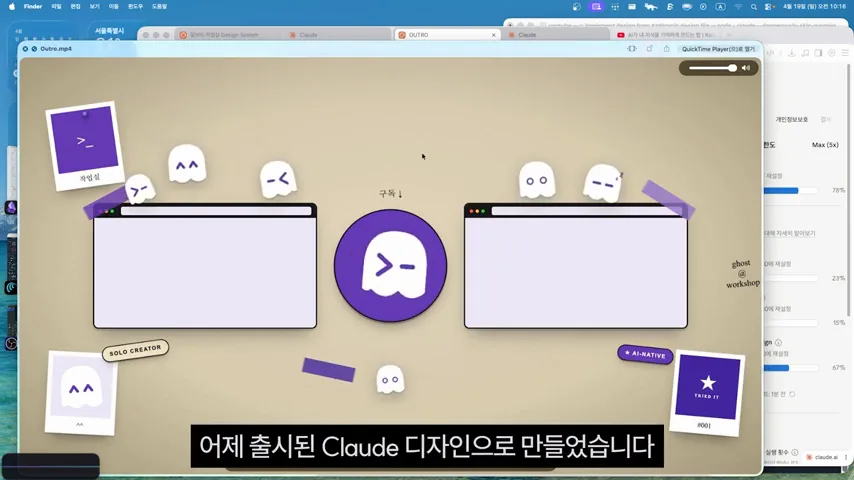Mute the video via speaker icon
Screen dimensions: 854x480
(746, 68)
